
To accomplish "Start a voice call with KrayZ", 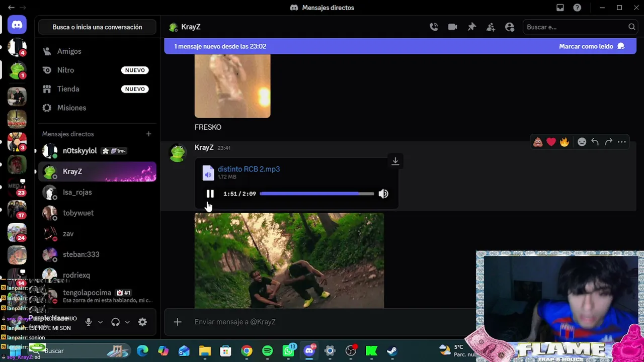I will (434, 27).
